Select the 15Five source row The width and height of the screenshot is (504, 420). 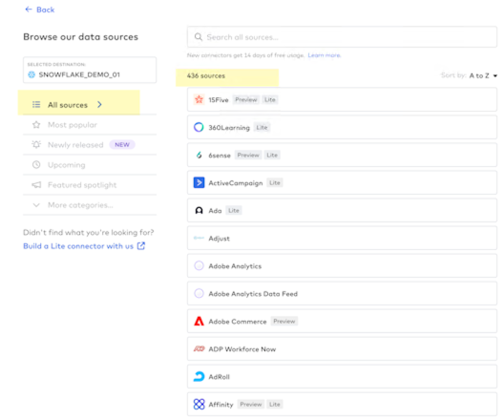[342, 99]
